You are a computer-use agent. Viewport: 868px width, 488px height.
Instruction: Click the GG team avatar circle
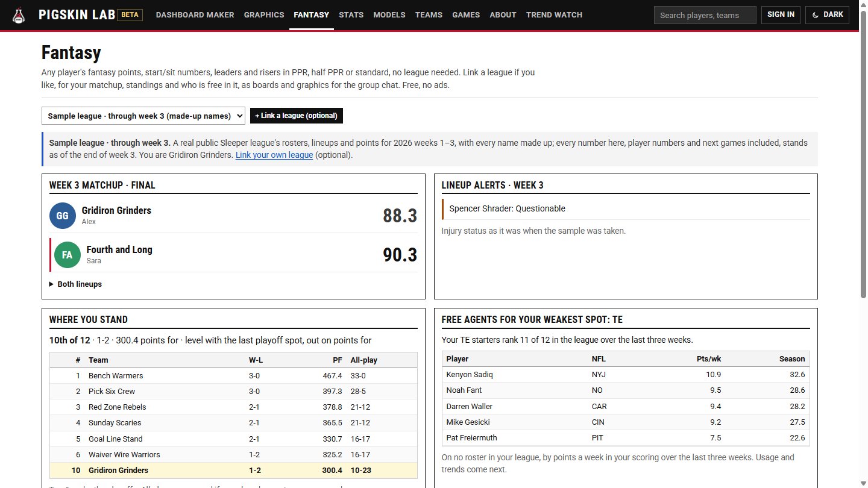[63, 216]
